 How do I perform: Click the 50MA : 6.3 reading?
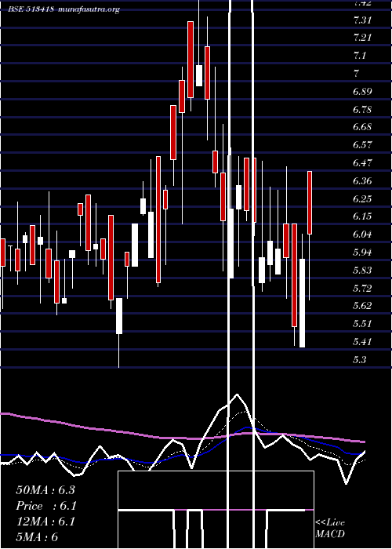coord(45,490)
